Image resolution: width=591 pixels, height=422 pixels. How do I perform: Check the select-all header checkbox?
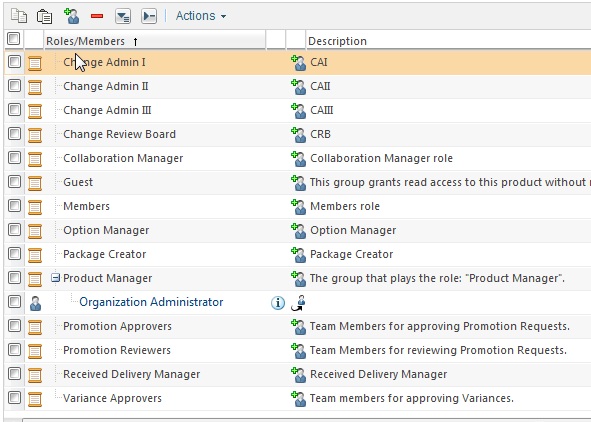(14, 38)
